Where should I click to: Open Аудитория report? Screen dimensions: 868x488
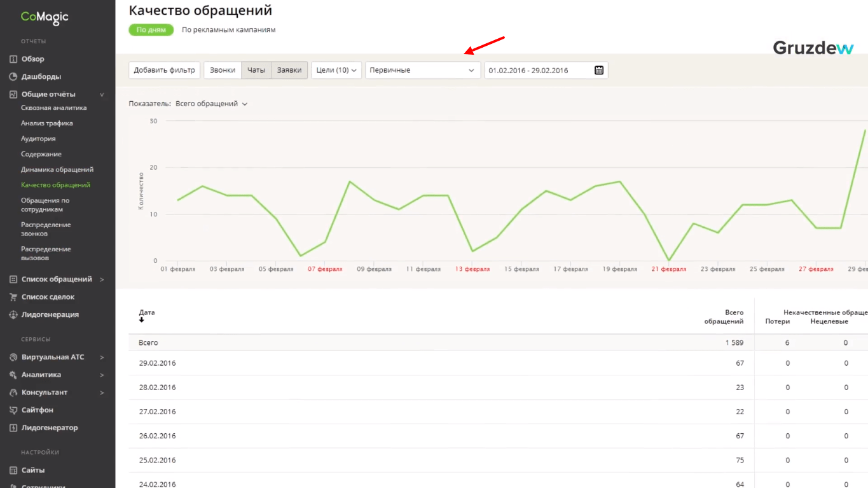coord(38,139)
